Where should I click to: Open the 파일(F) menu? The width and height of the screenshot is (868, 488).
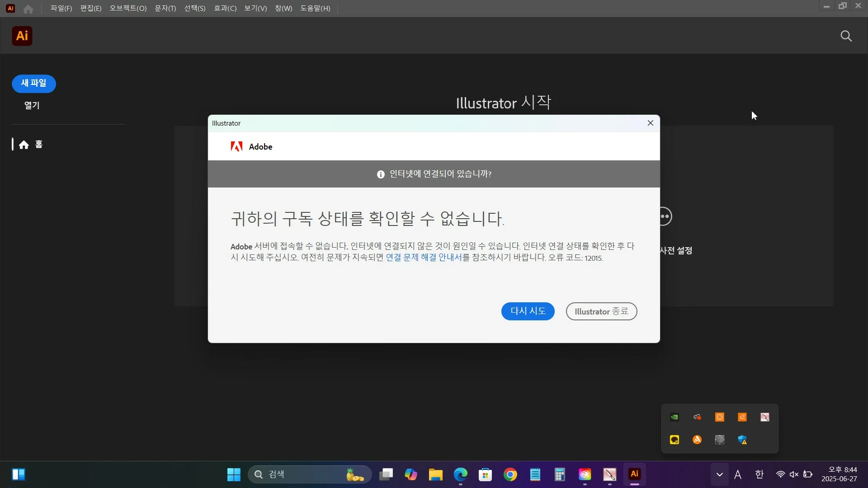tap(61, 9)
